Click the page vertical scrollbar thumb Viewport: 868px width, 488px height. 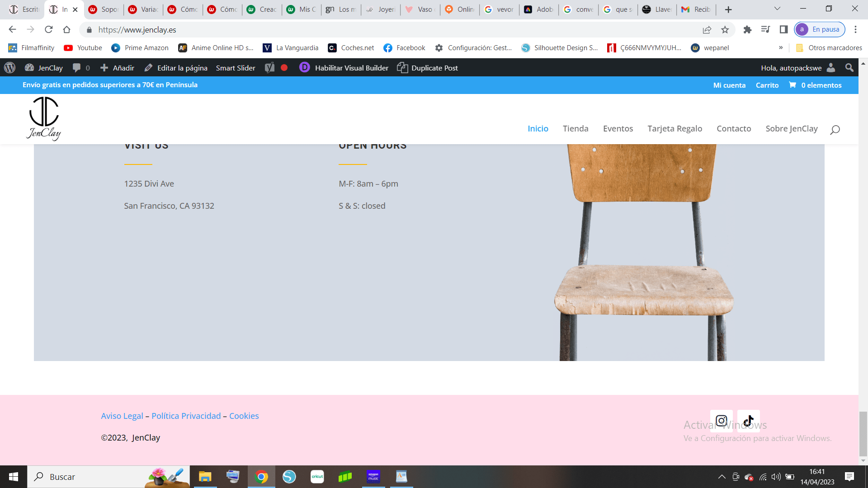(863, 434)
